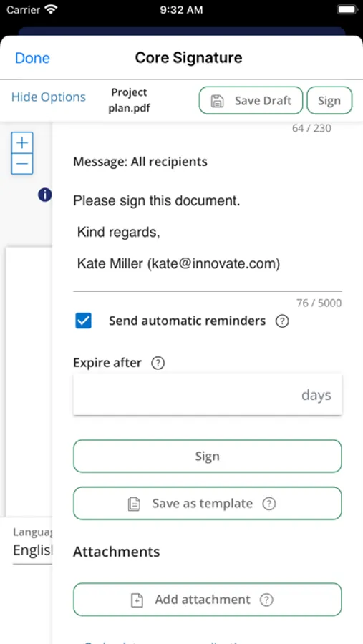Tap the floppy disk Save Draft icon
The width and height of the screenshot is (363, 644).
pos(217,101)
